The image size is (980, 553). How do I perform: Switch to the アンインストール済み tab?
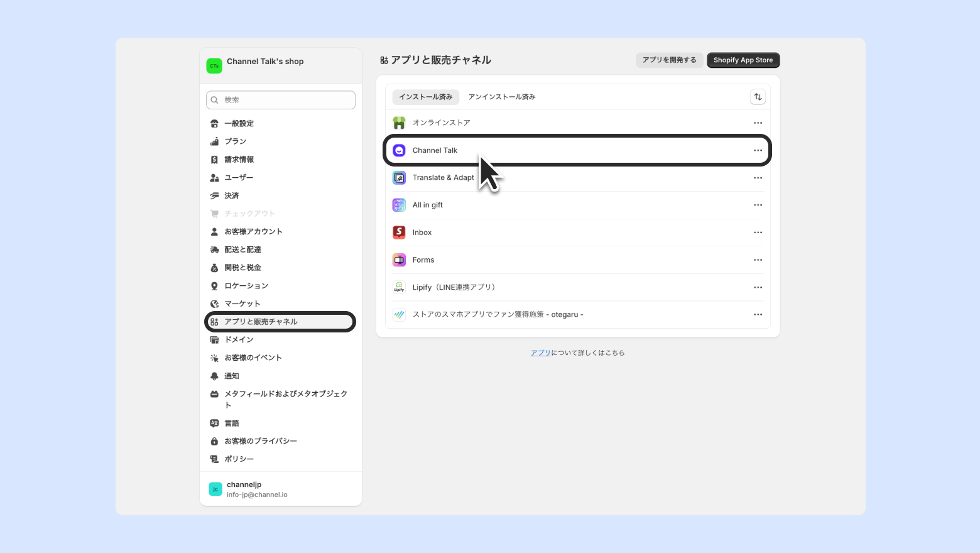click(502, 97)
